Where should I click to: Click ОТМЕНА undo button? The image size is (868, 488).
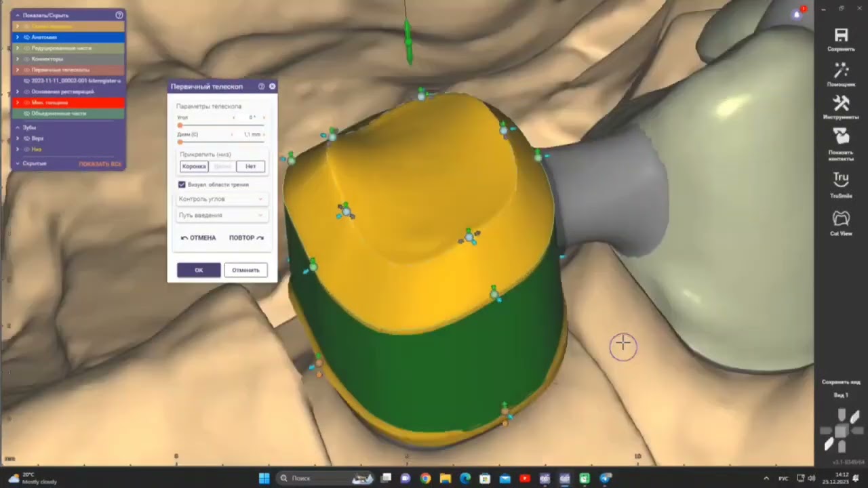click(x=199, y=238)
